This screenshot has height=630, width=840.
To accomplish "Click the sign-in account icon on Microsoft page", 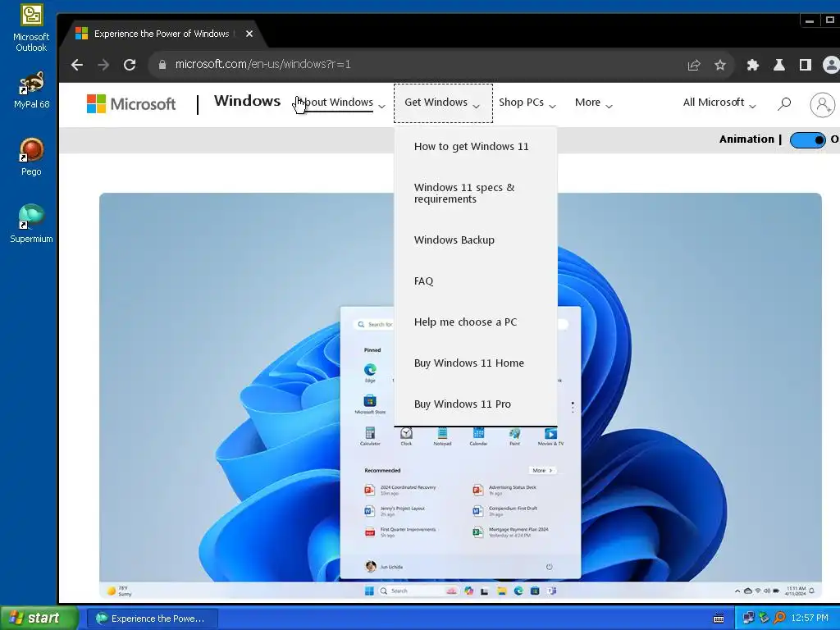I will (x=822, y=104).
